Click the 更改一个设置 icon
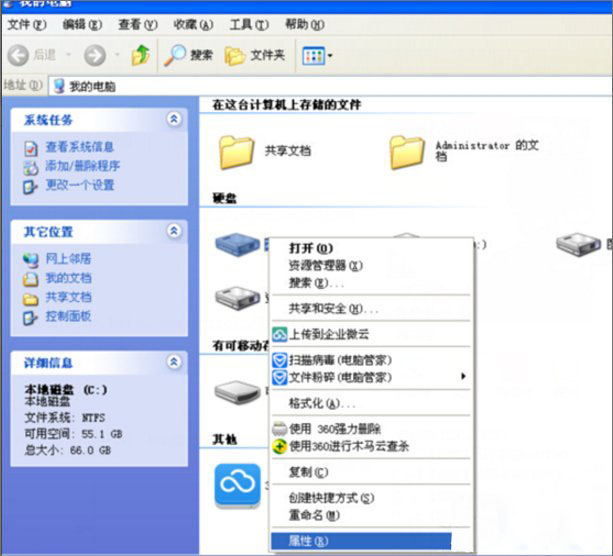Image resolution: width=613 pixels, height=556 pixels. [x=30, y=187]
